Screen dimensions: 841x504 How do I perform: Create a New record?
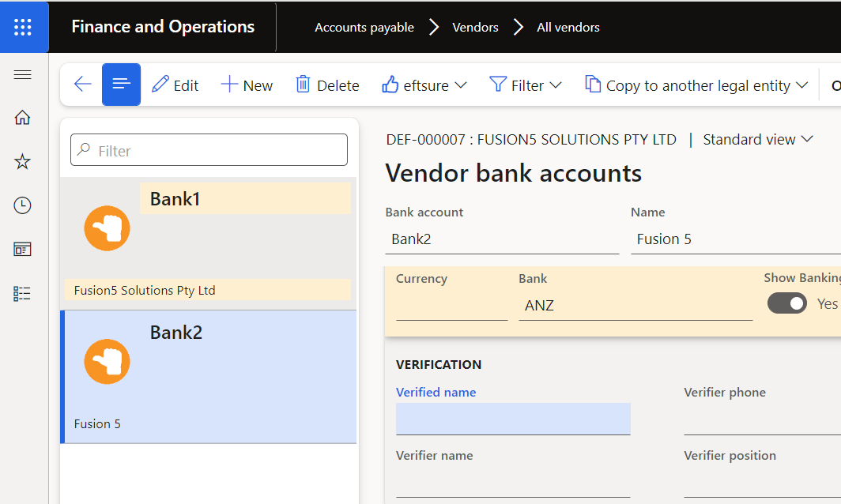tap(247, 85)
